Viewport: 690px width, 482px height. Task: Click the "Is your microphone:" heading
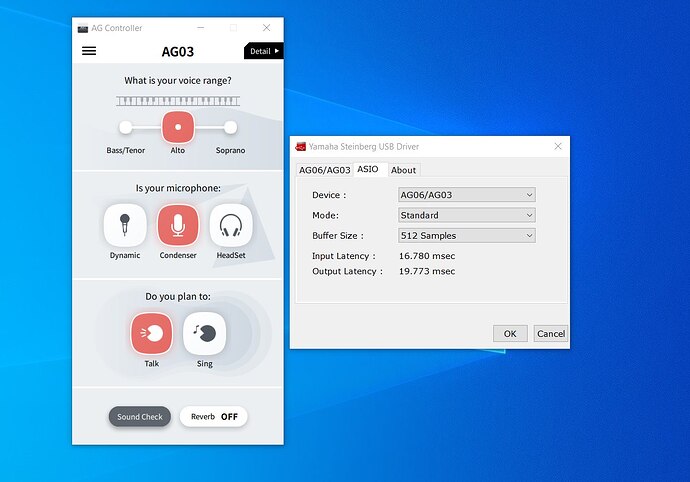(178, 188)
